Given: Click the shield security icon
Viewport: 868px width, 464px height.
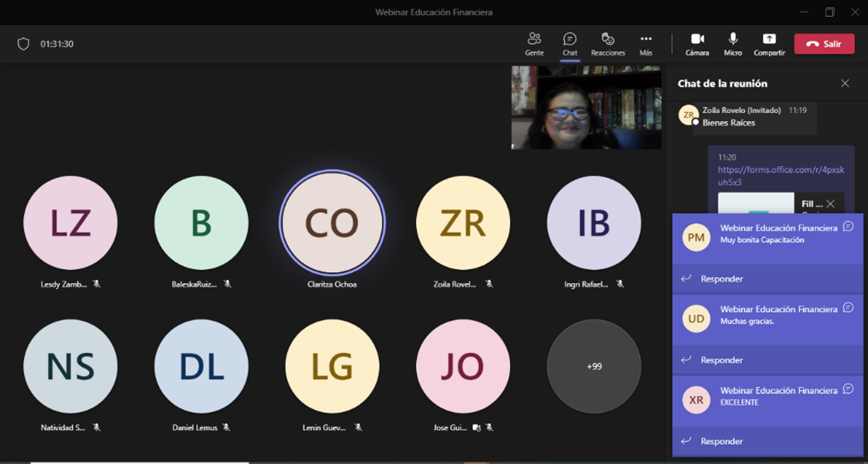Looking at the screenshot, I should (23, 44).
